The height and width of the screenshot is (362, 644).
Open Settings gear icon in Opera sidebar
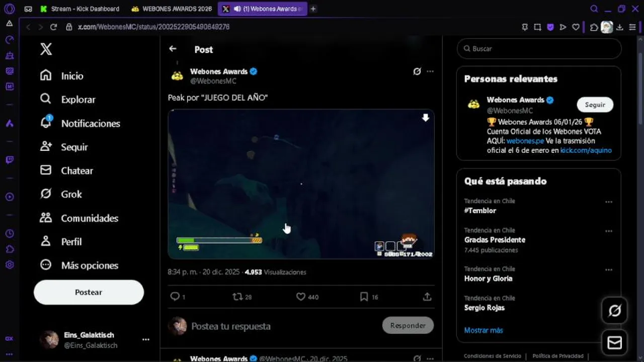pyautogui.click(x=9, y=264)
